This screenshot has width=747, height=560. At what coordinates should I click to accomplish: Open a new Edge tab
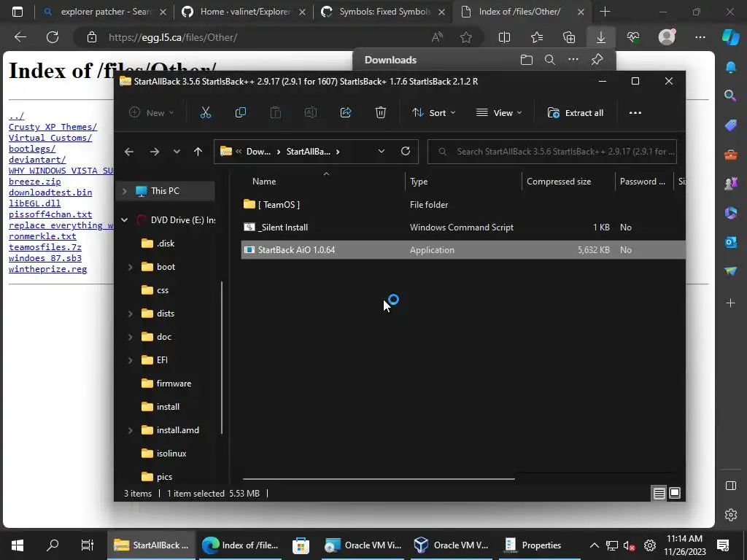(x=605, y=12)
